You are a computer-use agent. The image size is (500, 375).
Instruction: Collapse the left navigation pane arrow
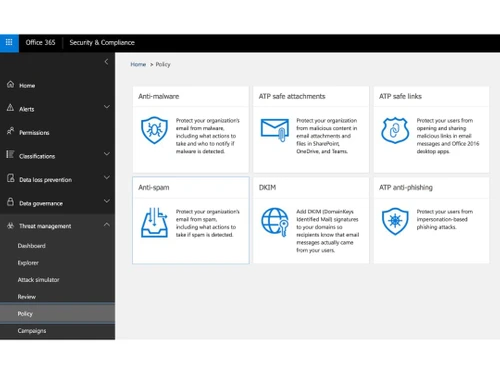[x=106, y=62]
